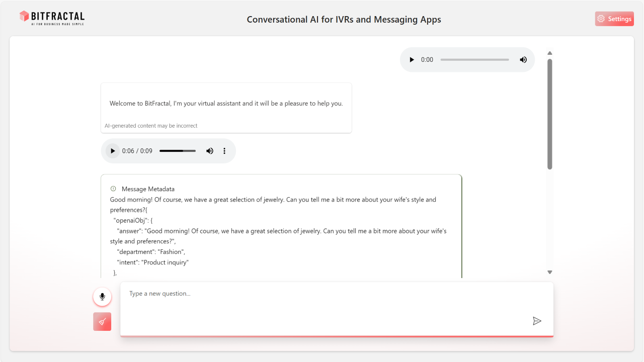
Task: Click the BitFractal logo
Action: tap(52, 18)
